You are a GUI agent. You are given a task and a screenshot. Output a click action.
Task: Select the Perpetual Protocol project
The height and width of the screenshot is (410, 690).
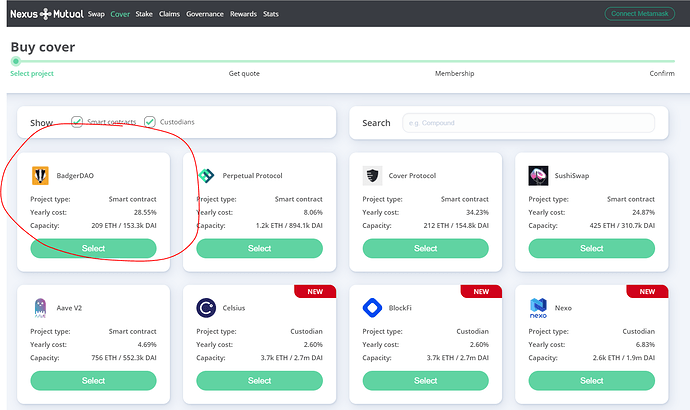(x=259, y=249)
